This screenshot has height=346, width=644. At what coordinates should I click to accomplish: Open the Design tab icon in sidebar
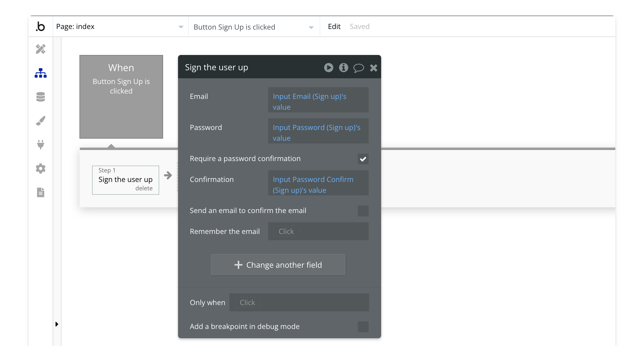[41, 49]
